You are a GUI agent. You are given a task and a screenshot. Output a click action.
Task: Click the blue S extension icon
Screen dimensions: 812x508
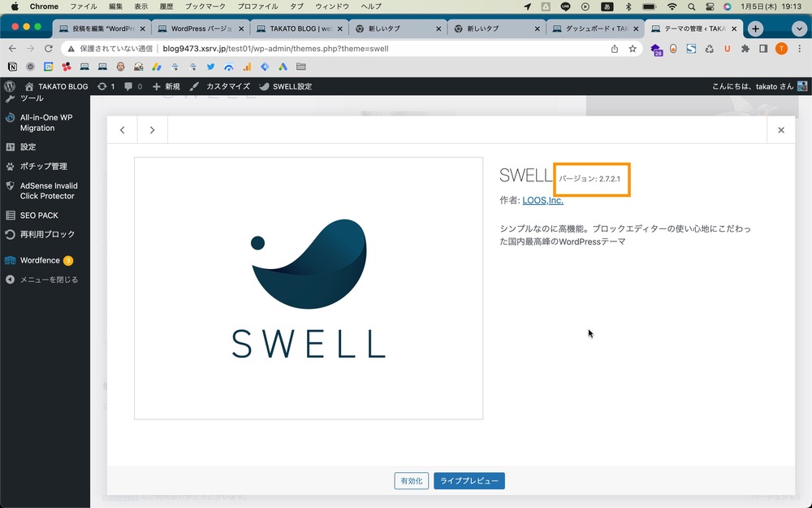click(691, 49)
